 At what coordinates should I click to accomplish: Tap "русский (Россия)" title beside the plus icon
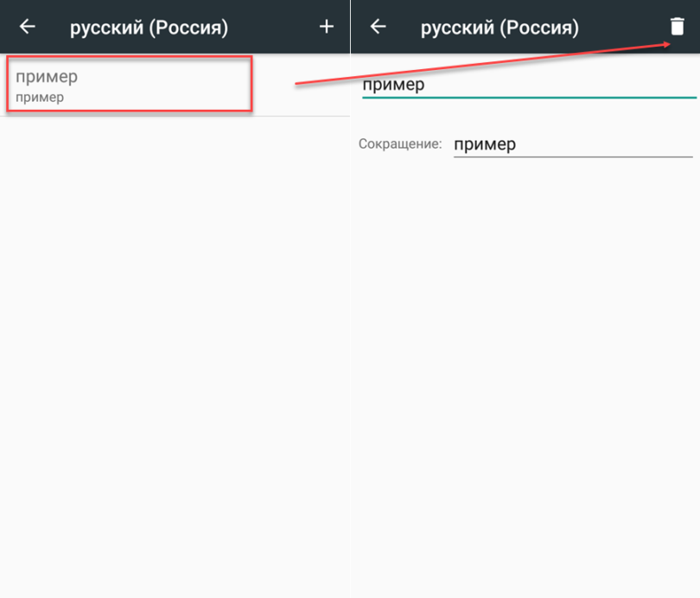149,28
